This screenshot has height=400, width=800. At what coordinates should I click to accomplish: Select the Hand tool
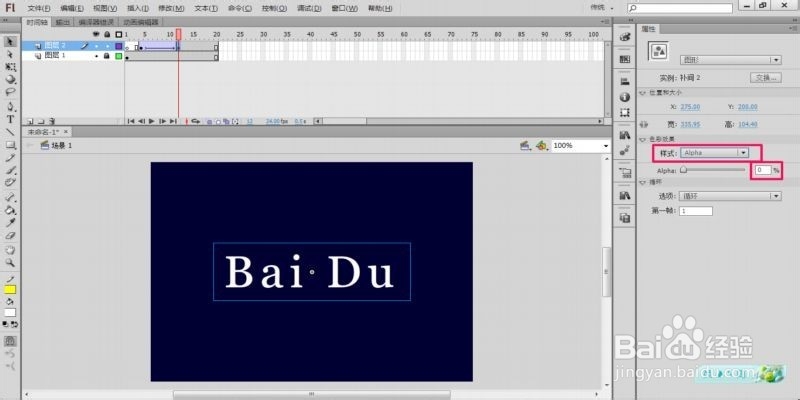point(10,250)
